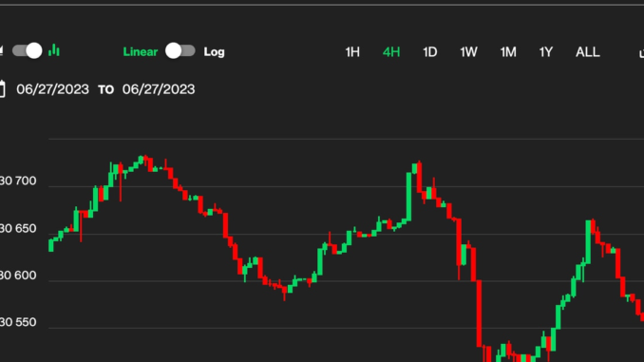Toggle the Linear/Log scale switch
Image resolution: width=644 pixels, height=362 pixels.
[180, 51]
